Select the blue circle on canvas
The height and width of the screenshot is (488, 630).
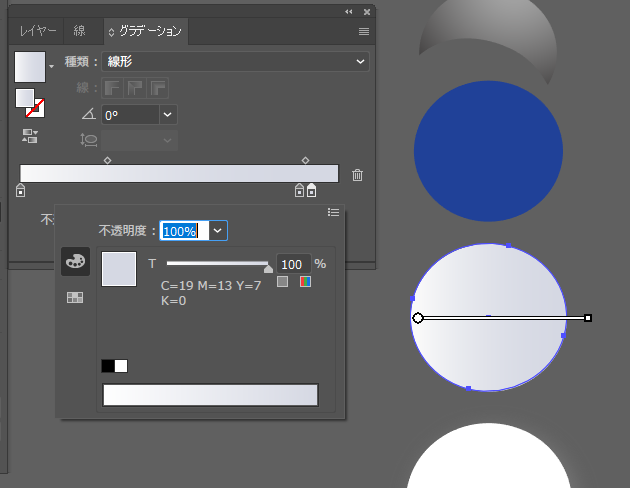(488, 151)
